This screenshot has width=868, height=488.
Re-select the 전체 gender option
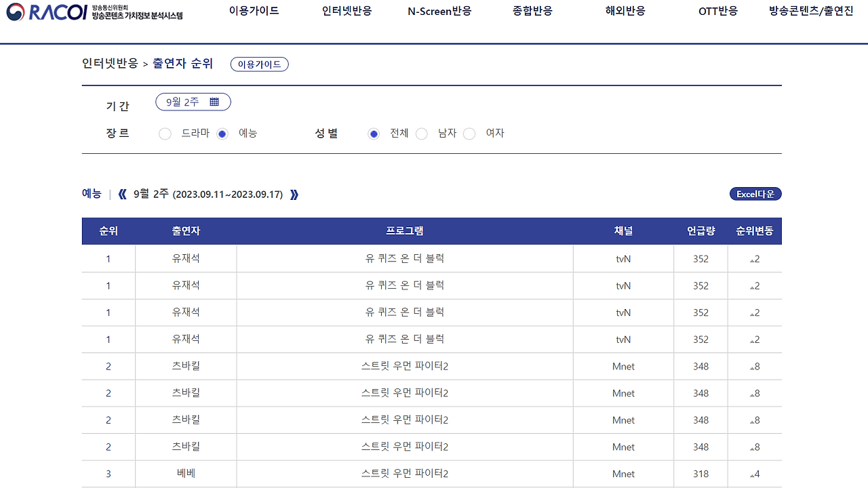(374, 134)
